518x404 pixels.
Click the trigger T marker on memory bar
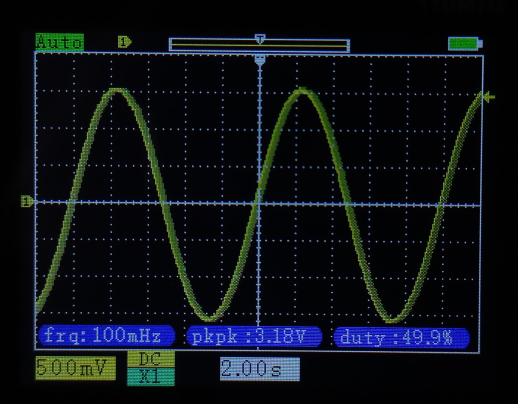pyautogui.click(x=260, y=38)
